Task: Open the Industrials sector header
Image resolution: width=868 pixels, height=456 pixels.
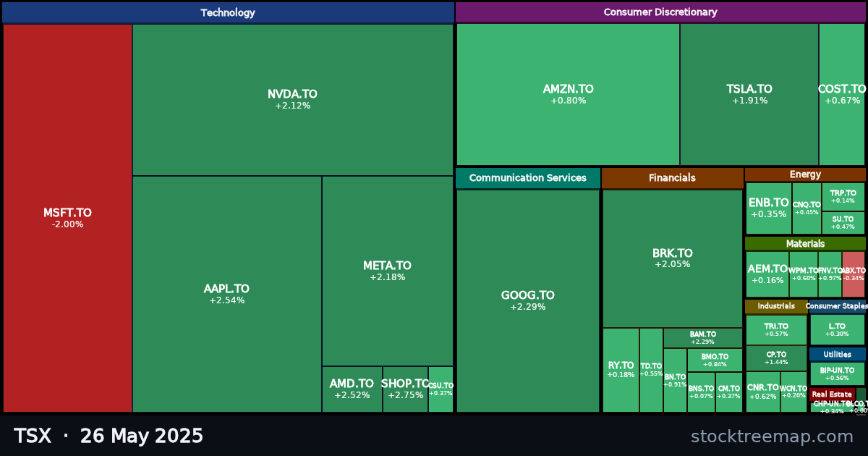Action: [x=776, y=306]
